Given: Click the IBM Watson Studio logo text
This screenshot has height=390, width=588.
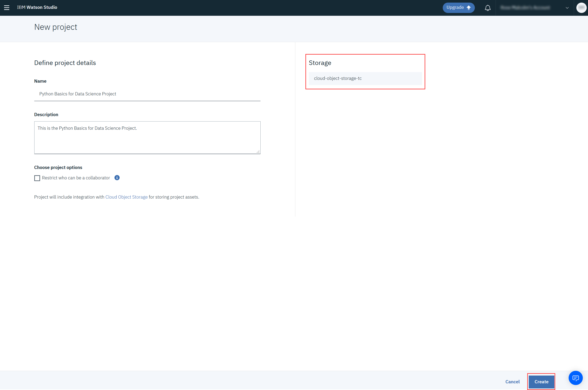Looking at the screenshot, I should pyautogui.click(x=37, y=8).
